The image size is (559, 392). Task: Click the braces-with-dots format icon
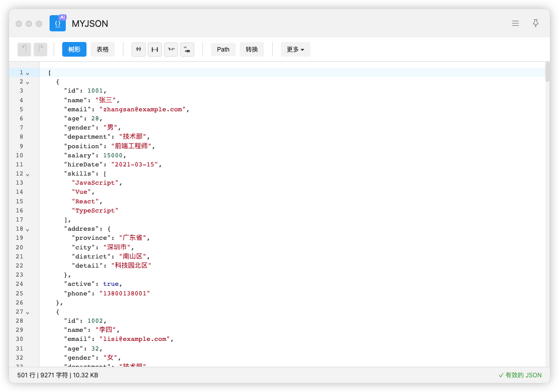[x=155, y=49]
